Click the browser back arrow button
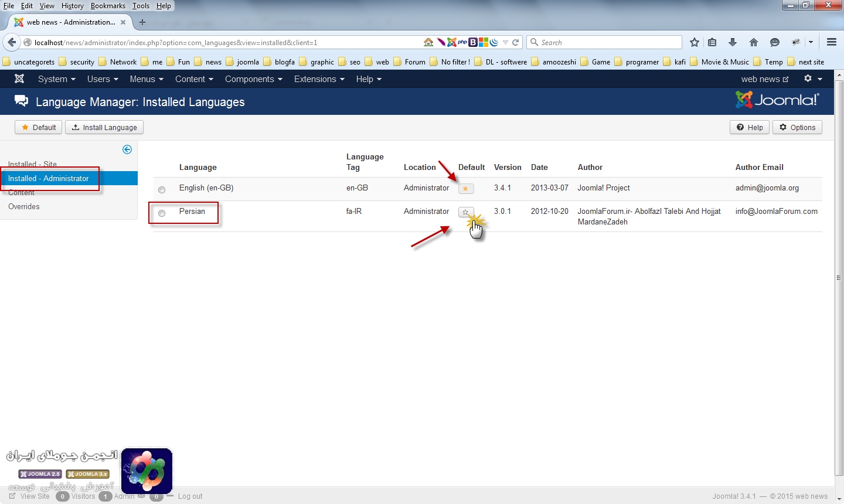The height and width of the screenshot is (504, 844). 12,42
